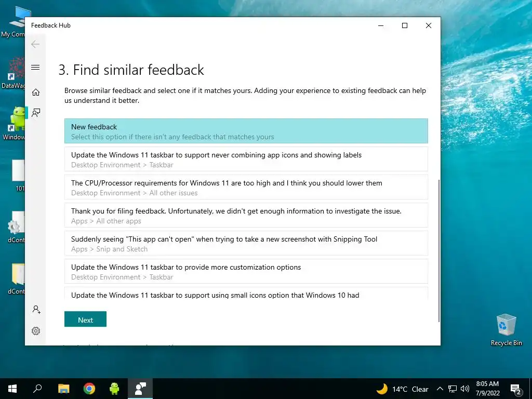Select the Recycle Bin desktop icon
This screenshot has height=399, width=532.
[506, 330]
